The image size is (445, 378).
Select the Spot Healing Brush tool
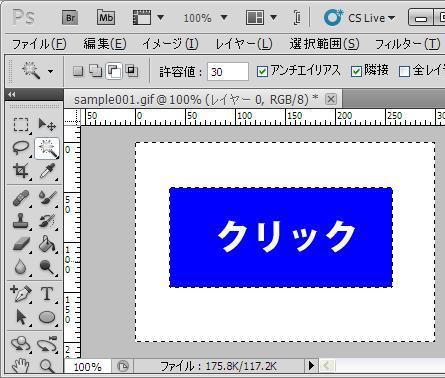[x=21, y=197]
